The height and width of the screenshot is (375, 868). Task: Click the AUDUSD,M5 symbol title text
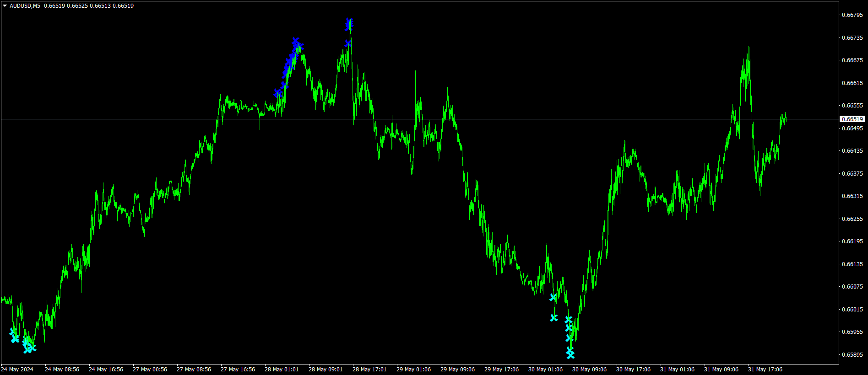[25, 6]
